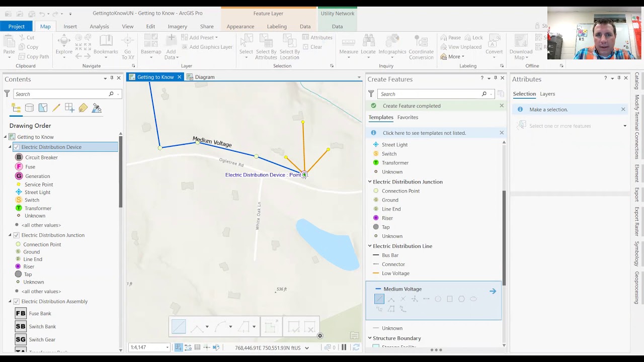Open the Project tab

(16, 27)
